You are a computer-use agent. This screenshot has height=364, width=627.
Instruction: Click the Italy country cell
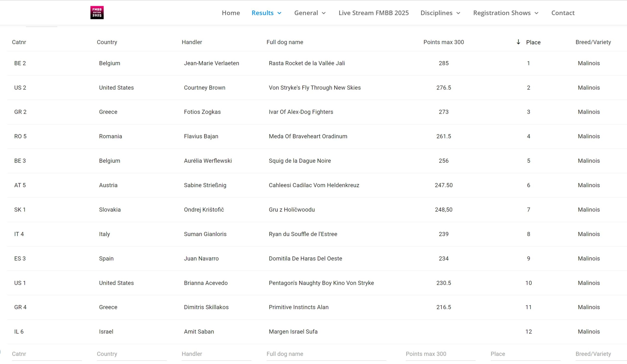pyautogui.click(x=105, y=234)
